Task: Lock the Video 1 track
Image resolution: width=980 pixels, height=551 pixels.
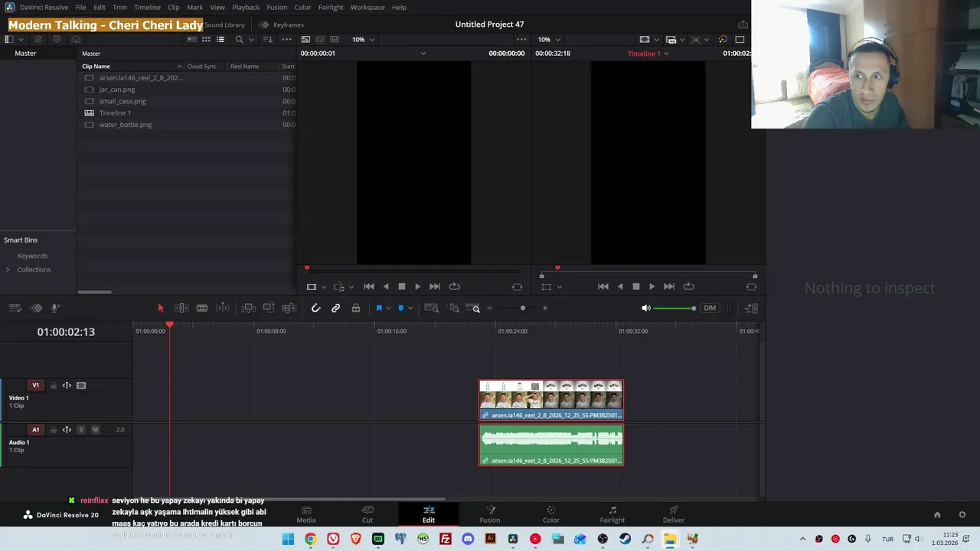Action: (53, 386)
